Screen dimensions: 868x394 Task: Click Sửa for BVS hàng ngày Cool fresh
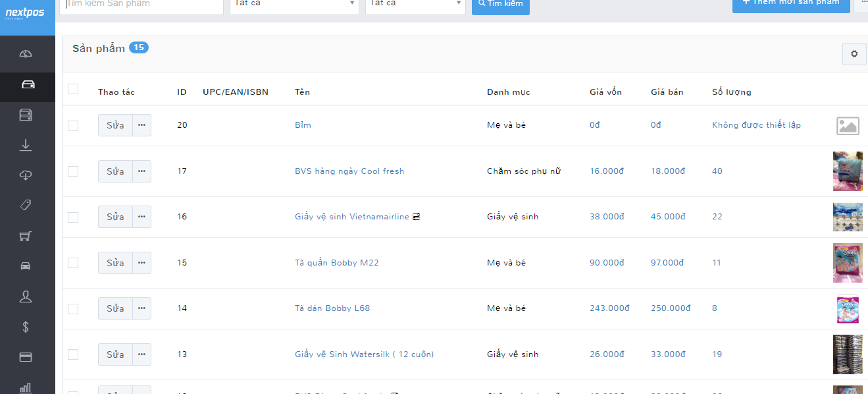(115, 171)
